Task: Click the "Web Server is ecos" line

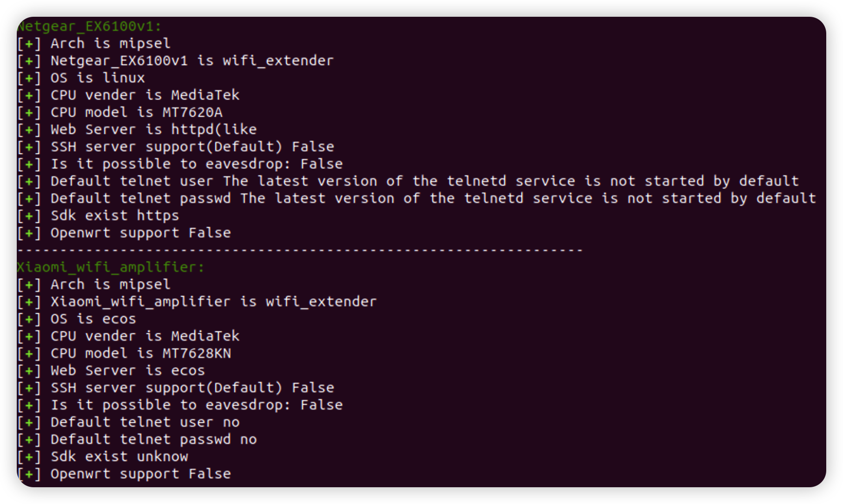Action: (128, 371)
